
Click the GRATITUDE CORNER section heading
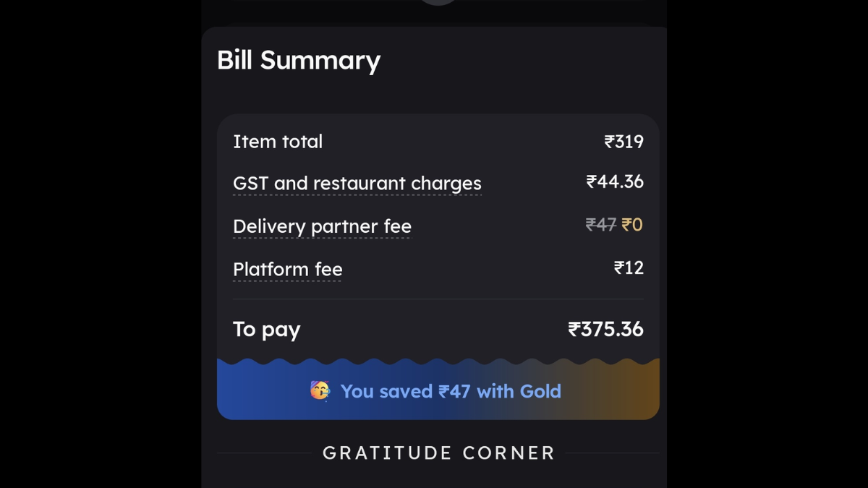(438, 453)
